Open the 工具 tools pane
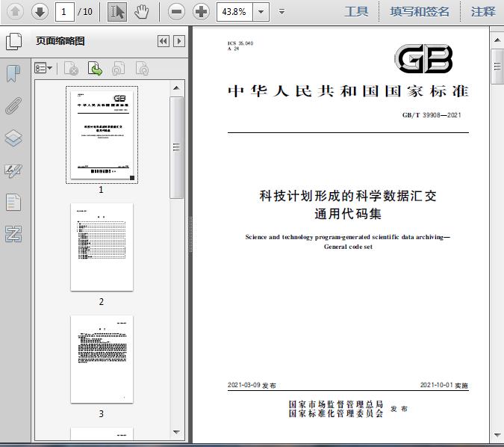This screenshot has height=447, width=504. tap(356, 12)
